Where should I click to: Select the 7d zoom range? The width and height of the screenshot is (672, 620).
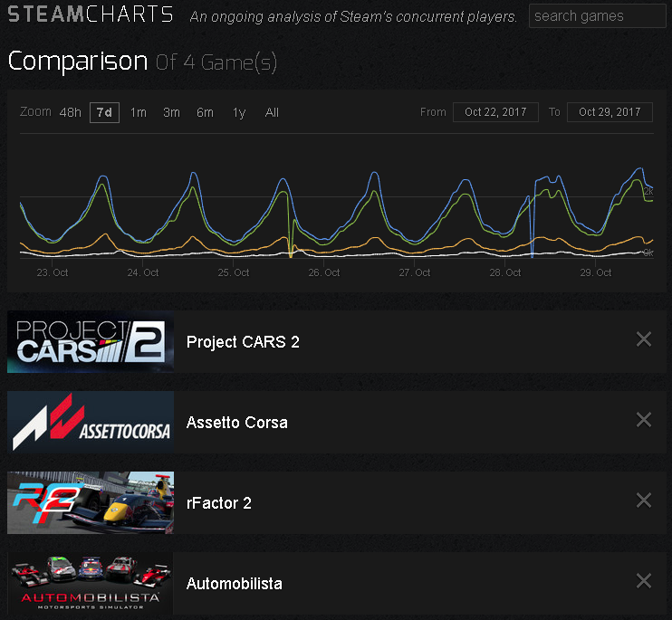(x=104, y=112)
